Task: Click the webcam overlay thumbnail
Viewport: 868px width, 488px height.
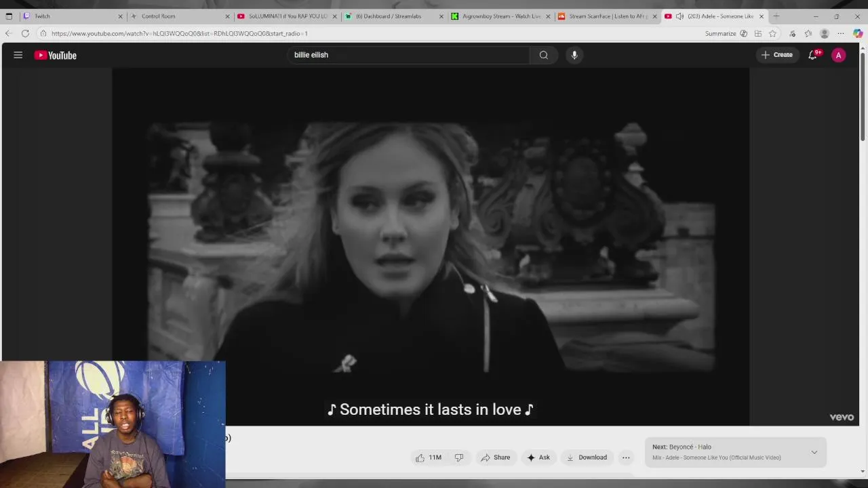Action: tap(113, 424)
